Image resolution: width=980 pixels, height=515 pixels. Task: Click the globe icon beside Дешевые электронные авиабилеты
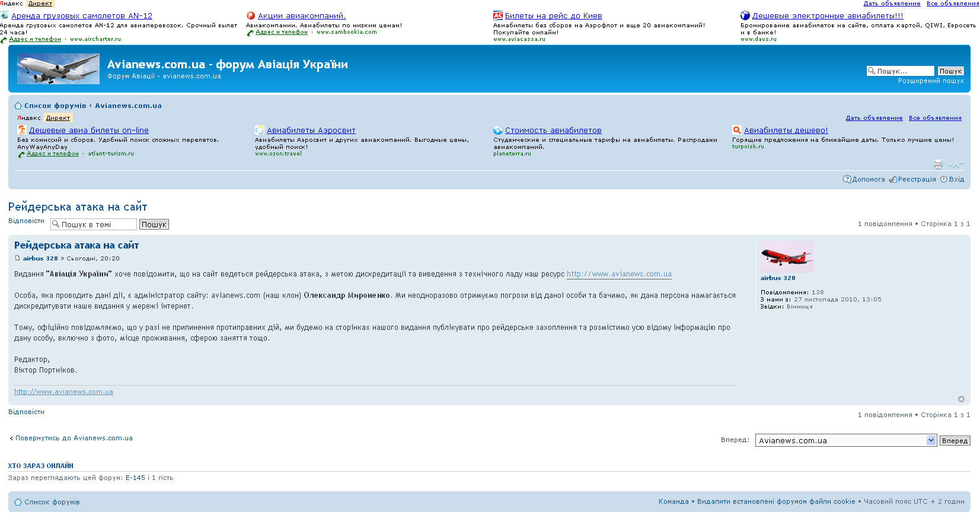point(745,15)
